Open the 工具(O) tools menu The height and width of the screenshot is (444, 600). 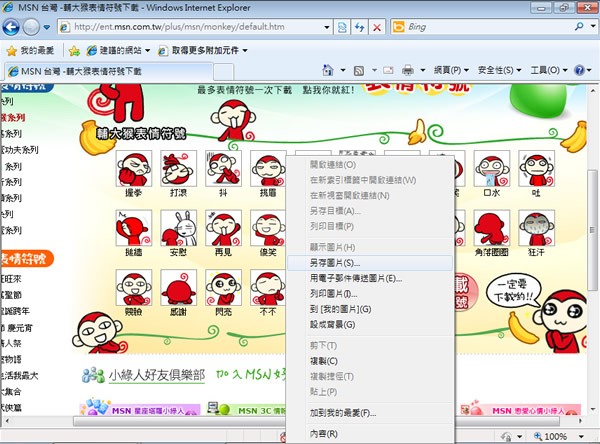tap(548, 70)
